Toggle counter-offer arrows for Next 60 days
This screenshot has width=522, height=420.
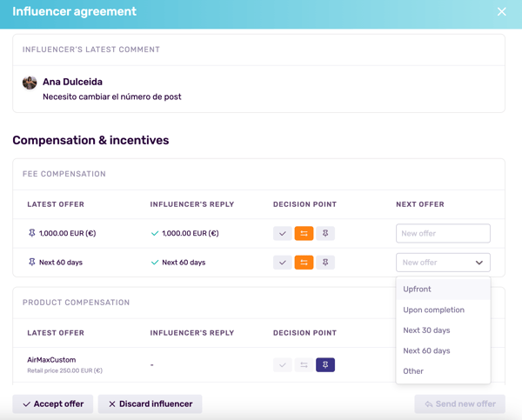point(304,262)
